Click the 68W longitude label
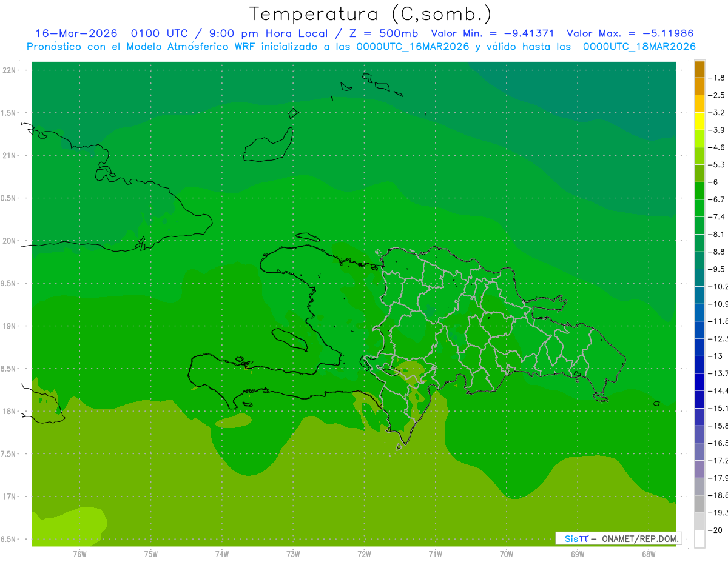The image size is (728, 562). click(649, 554)
